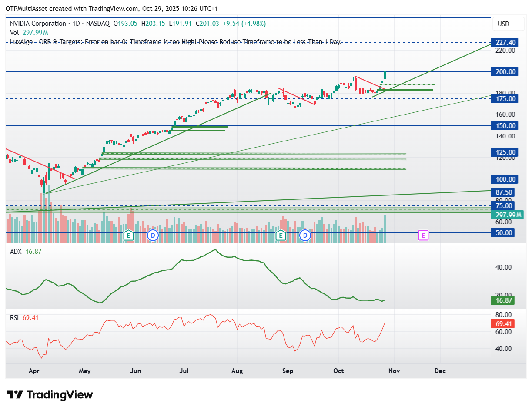Click the blue dividend D marker in September
The image size is (532, 411).
pyautogui.click(x=305, y=236)
